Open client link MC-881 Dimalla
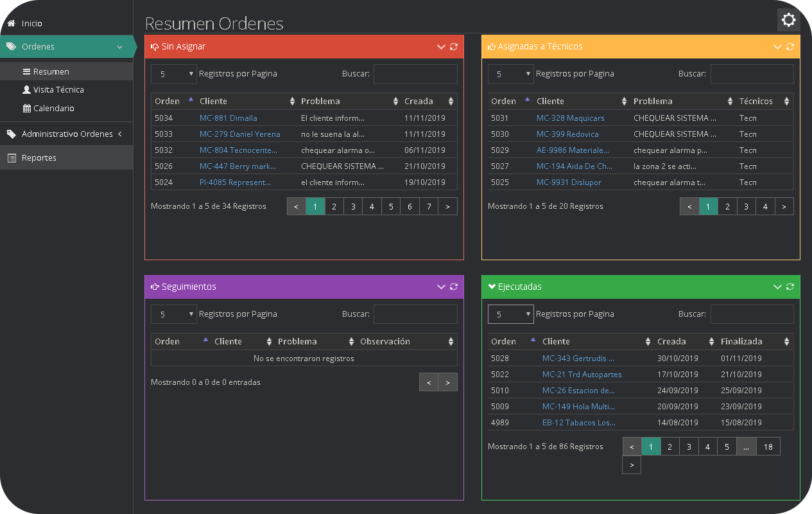Screen dimensions: 812x514 click(229, 118)
